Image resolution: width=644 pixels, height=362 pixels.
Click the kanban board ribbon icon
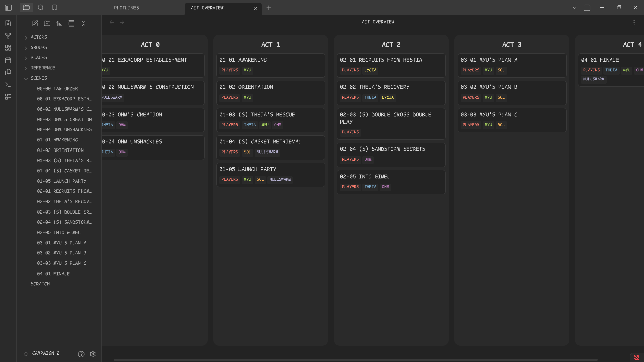[x=8, y=97]
